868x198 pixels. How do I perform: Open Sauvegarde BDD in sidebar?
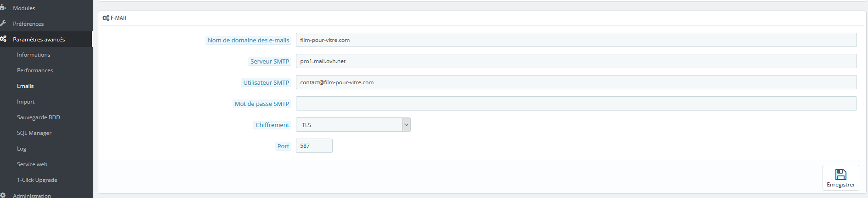coord(39,117)
